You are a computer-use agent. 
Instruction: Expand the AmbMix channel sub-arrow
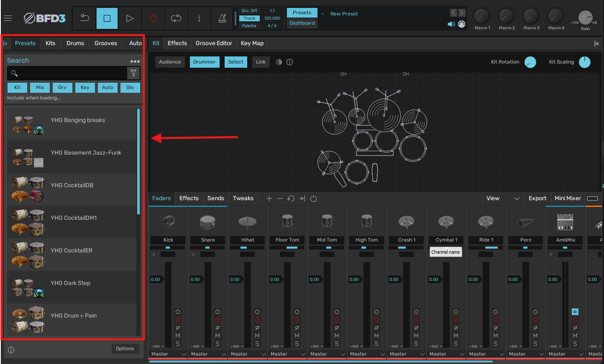[x=551, y=255]
